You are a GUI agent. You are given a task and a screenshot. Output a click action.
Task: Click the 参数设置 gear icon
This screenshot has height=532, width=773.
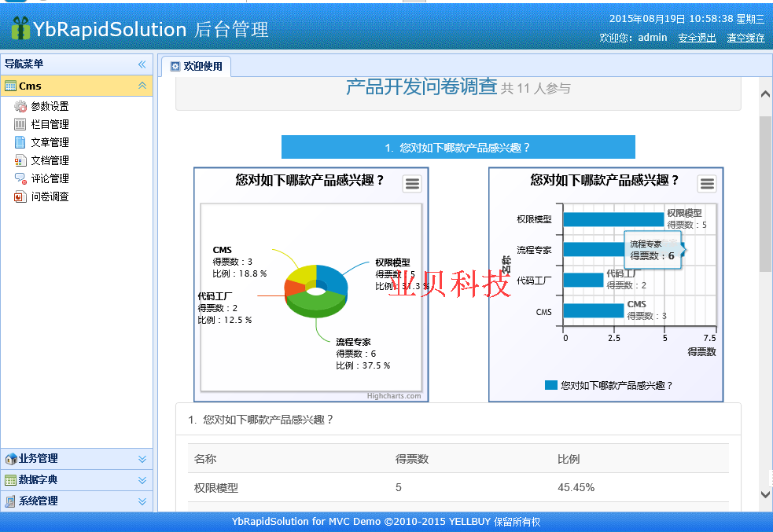(x=20, y=106)
